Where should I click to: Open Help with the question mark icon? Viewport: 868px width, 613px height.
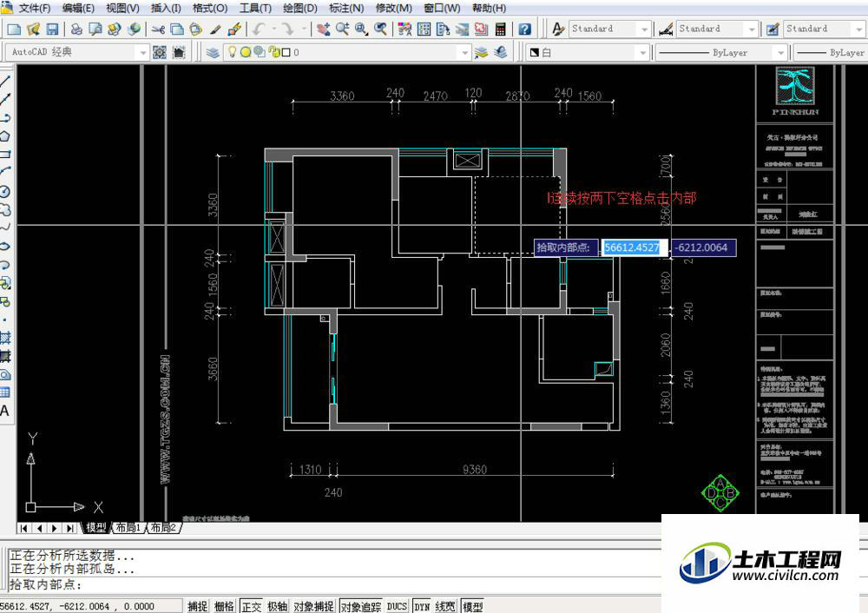524,29
